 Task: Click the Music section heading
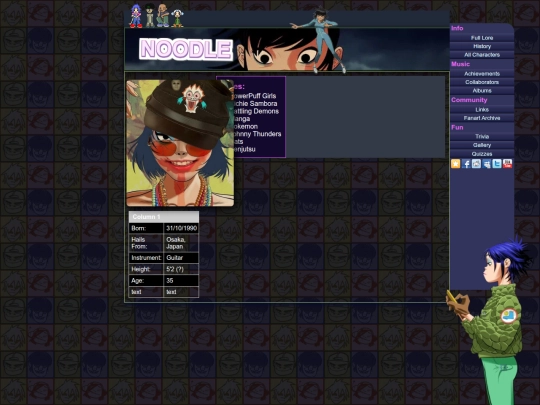[460, 64]
